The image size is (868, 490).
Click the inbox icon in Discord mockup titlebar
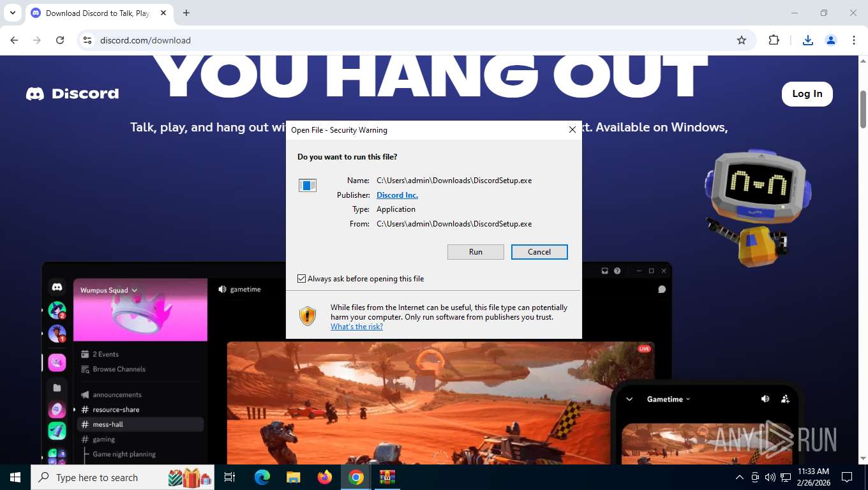(x=605, y=271)
